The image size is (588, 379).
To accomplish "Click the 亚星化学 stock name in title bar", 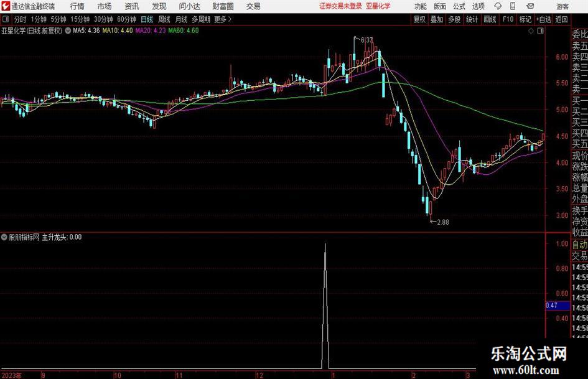I will (378, 6).
